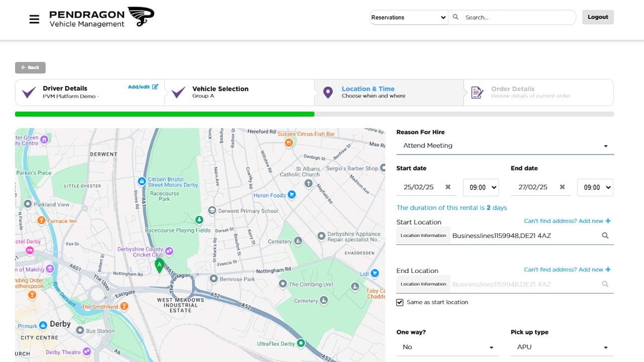Image resolution: width=644 pixels, height=362 pixels.
Task: Clear the start date using its X icon
Action: (x=448, y=187)
